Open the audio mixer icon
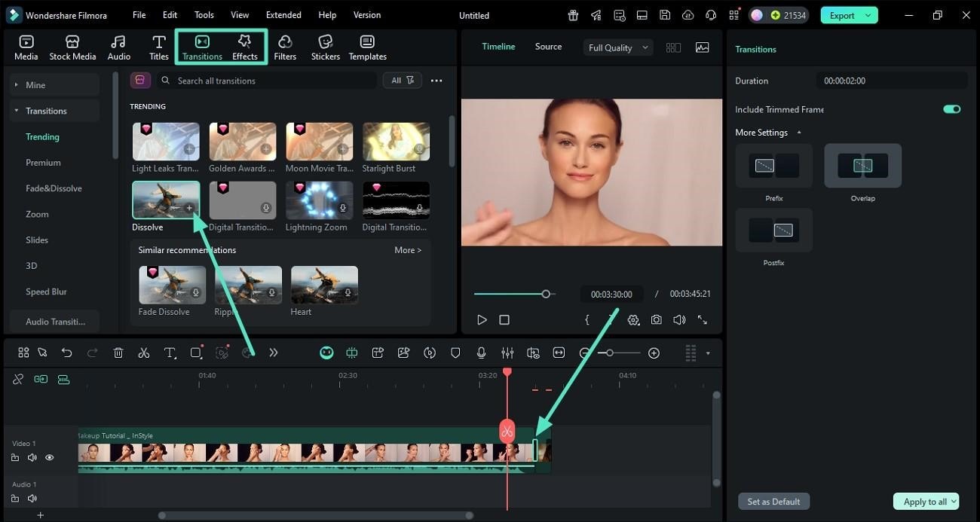980x522 pixels. [507, 352]
